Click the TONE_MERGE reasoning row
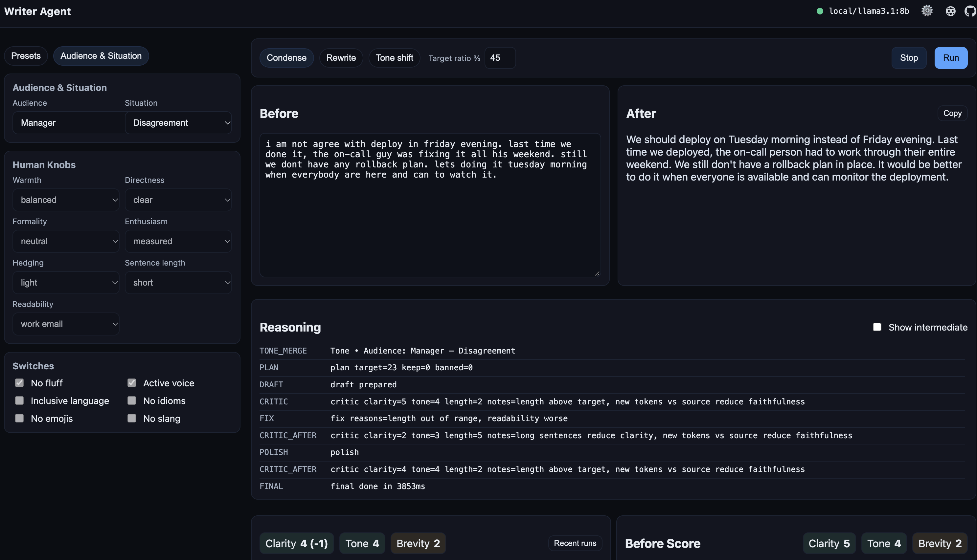The width and height of the screenshot is (977, 560). click(612, 351)
